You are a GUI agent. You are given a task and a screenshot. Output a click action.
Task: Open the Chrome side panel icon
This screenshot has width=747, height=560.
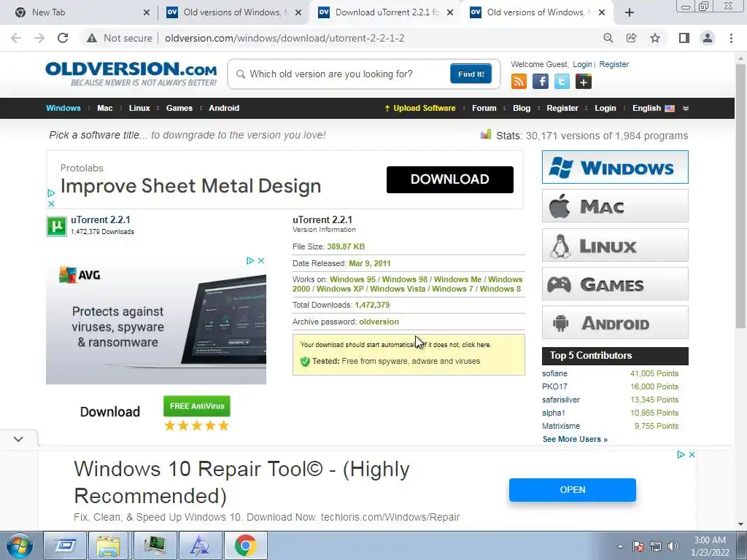click(x=684, y=38)
